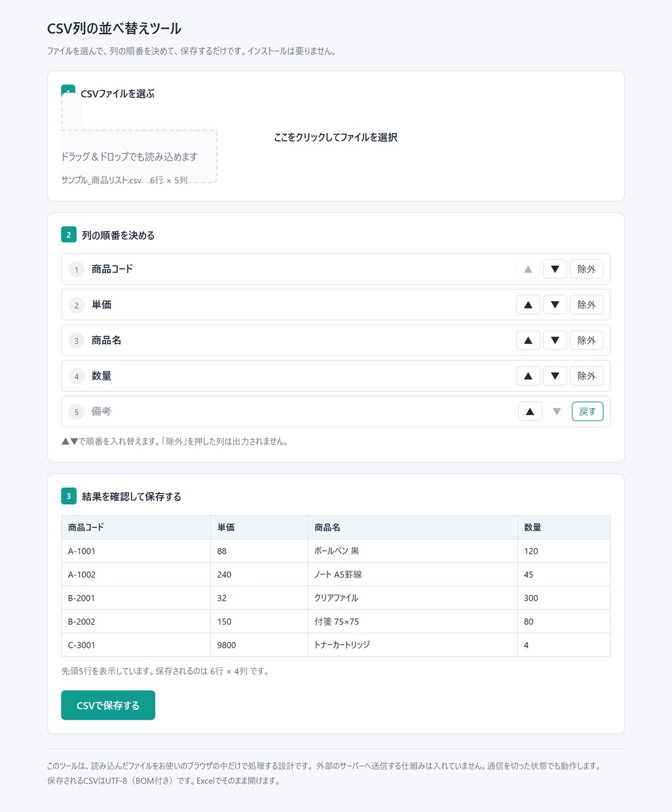
Task: Click heading 結果を確認して保存する
Action: coord(132,496)
